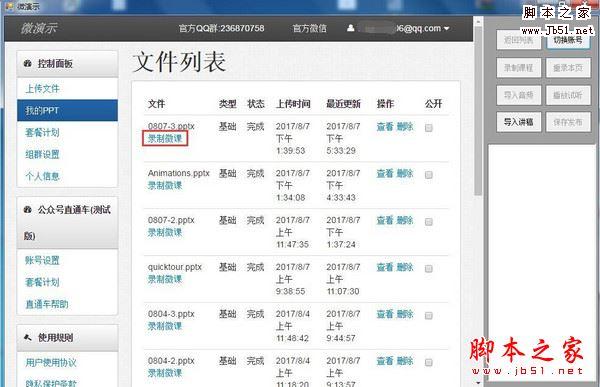
Task: Click file name Animations.pptx
Action: tap(179, 173)
